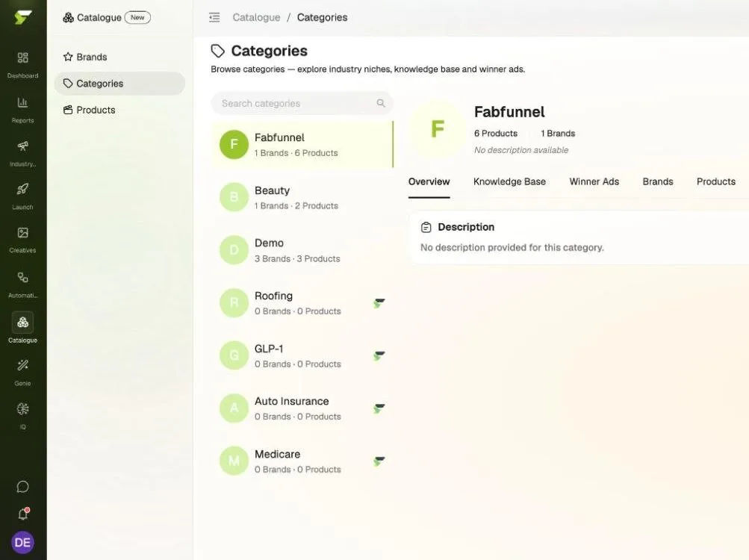The height and width of the screenshot is (560, 749).
Task: Select the Demo category
Action: pyautogui.click(x=302, y=250)
